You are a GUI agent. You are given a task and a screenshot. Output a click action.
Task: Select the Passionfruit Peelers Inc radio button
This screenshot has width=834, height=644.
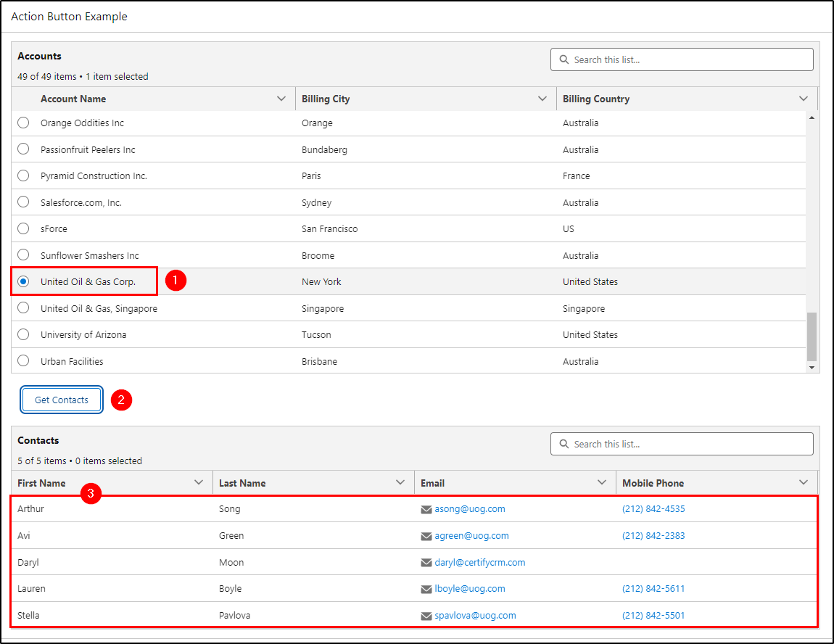coord(23,149)
